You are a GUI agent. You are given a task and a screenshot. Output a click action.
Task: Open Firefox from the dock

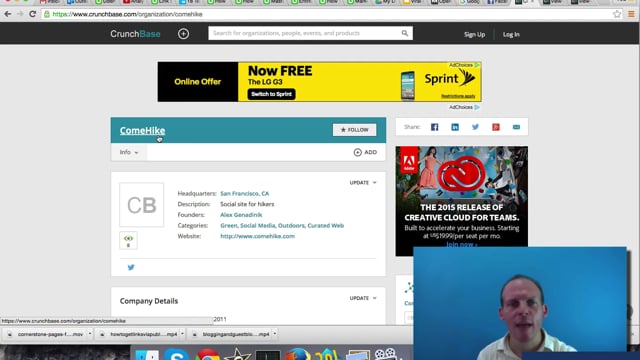coord(298,354)
